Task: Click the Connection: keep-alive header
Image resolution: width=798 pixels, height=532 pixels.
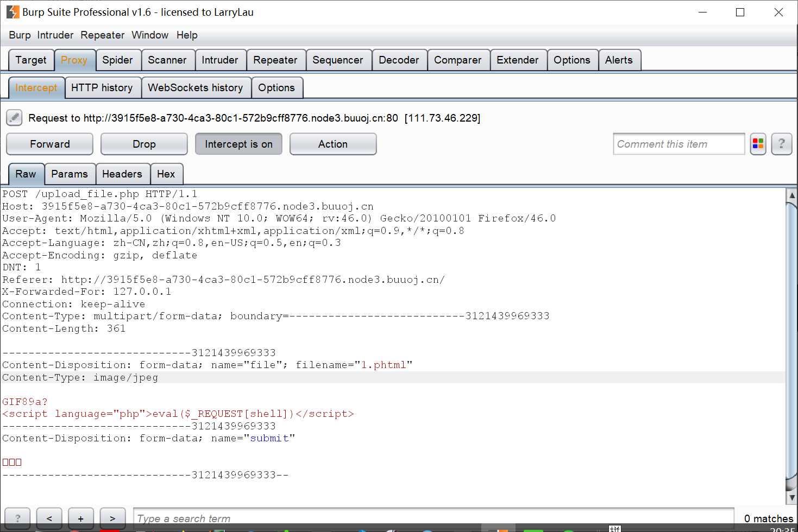Action: coord(74,304)
